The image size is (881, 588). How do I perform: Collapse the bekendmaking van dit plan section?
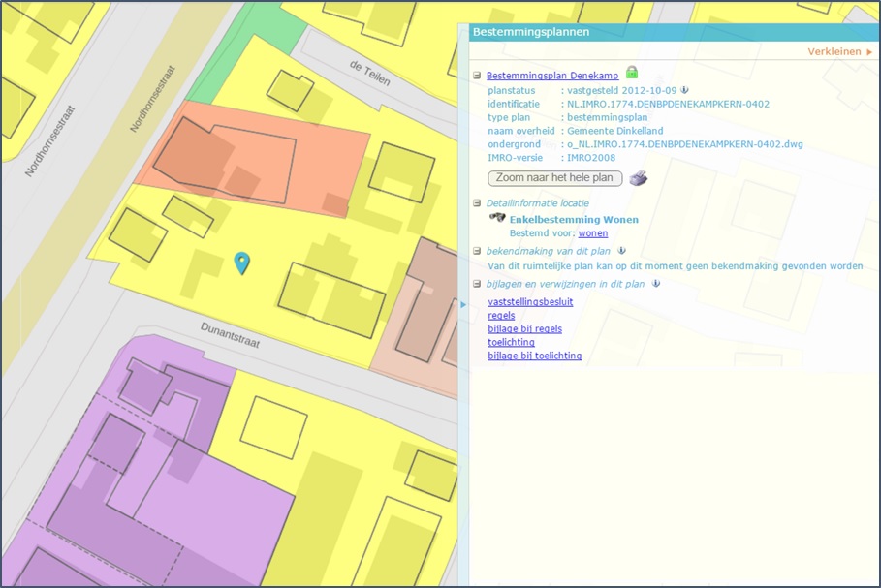pos(477,251)
